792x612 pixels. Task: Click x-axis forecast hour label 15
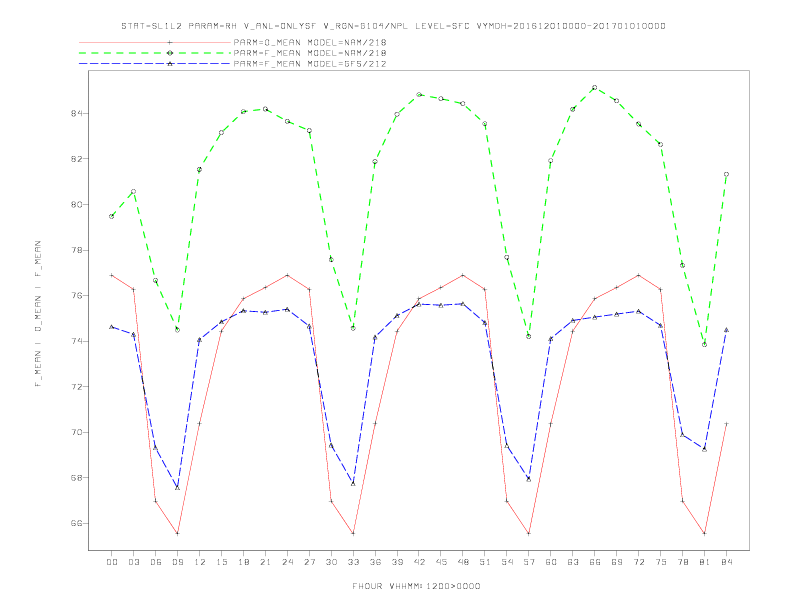[x=221, y=562]
